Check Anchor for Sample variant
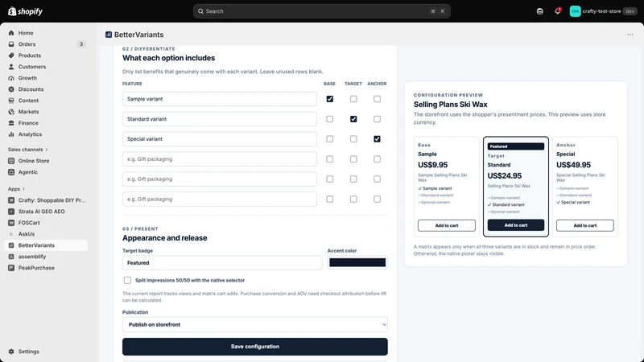The width and height of the screenshot is (644, 362). 377,99
